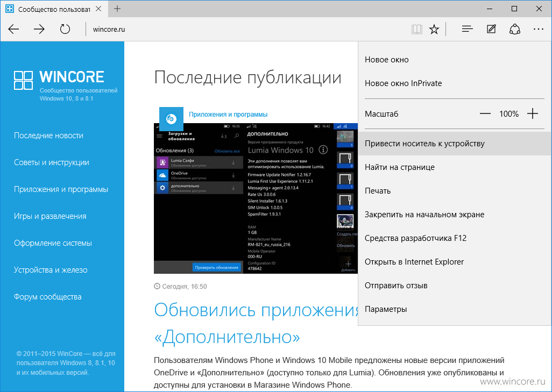Choose Найти на странице

[455, 167]
